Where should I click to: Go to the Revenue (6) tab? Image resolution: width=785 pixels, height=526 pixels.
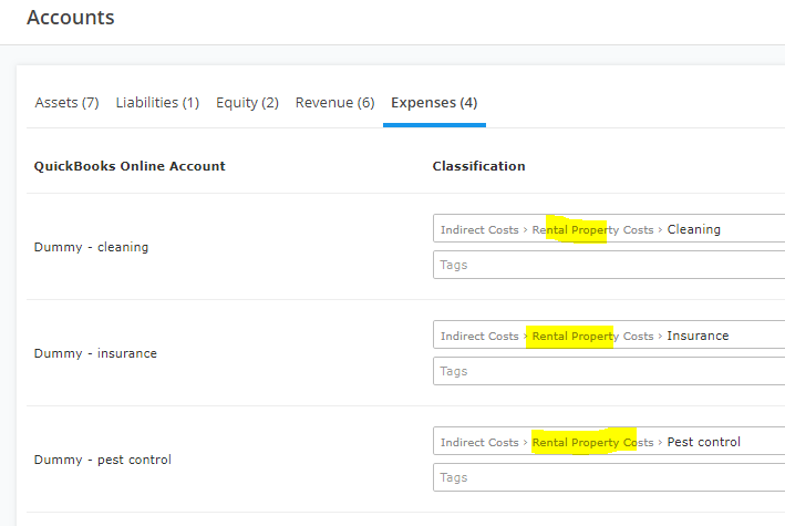point(335,103)
